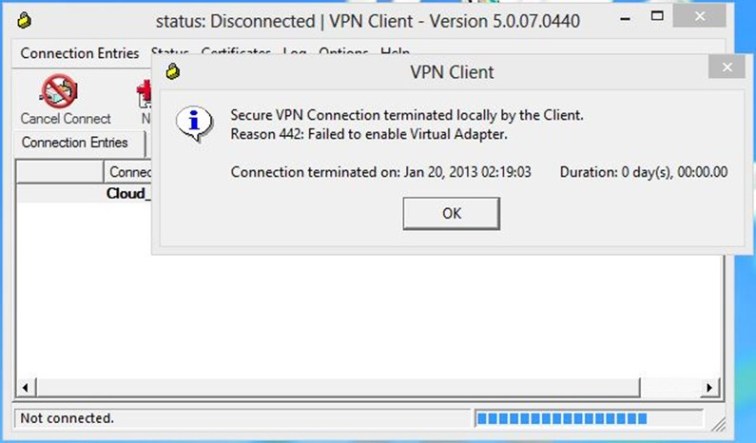Viewport: 756px width, 443px height.
Task: Click the Connection Entry column header
Action: tap(130, 172)
